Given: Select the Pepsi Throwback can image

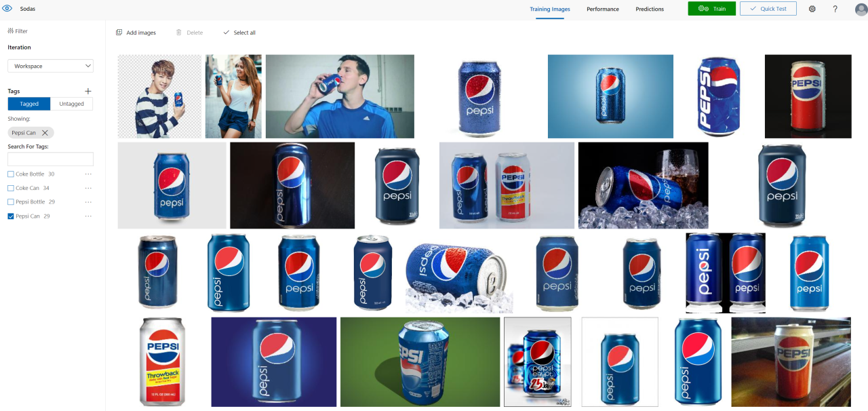Looking at the screenshot, I should point(162,362).
